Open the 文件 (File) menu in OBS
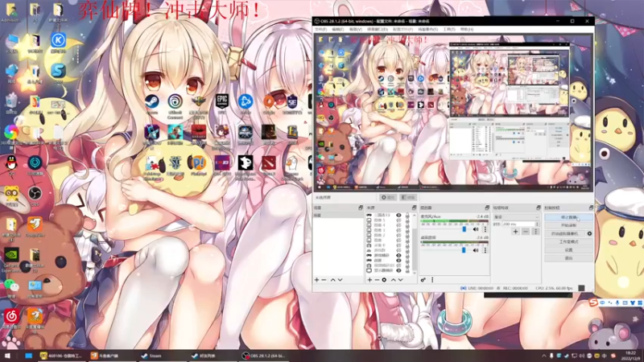This screenshot has height=362, width=644. click(320, 30)
